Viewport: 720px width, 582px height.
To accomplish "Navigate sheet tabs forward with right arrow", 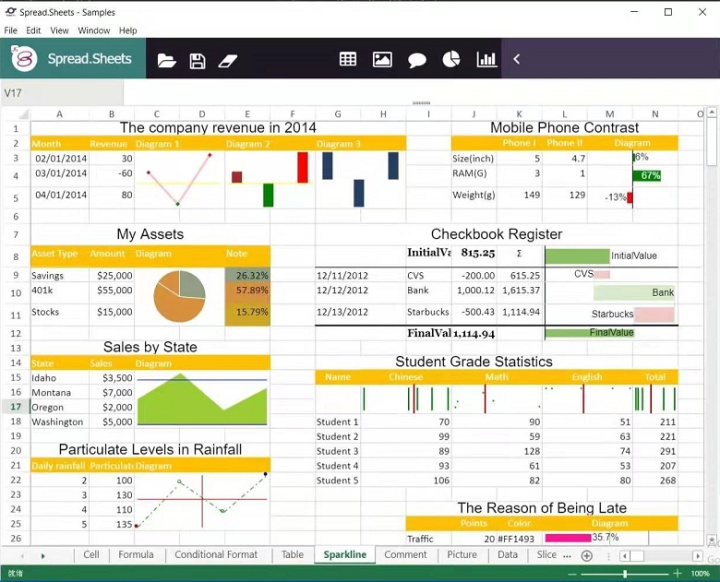I will coord(43,556).
